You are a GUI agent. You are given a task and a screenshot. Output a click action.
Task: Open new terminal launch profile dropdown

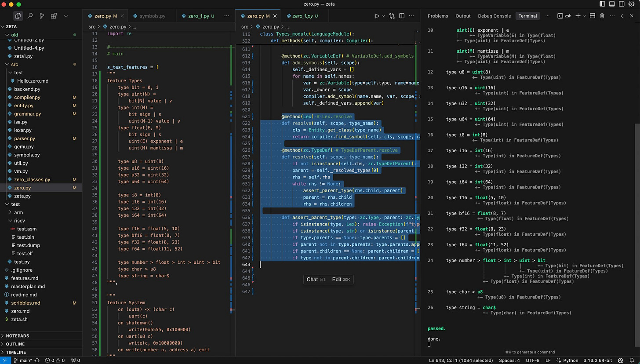[x=585, y=16]
